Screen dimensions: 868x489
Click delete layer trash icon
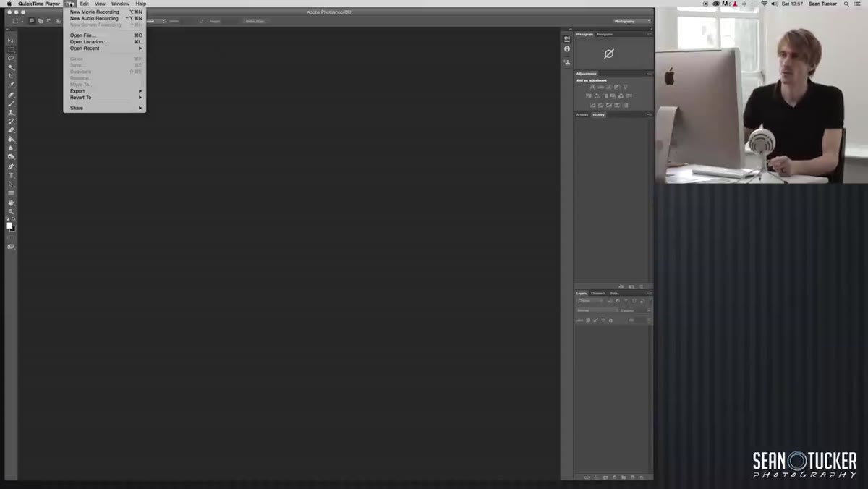642,477
